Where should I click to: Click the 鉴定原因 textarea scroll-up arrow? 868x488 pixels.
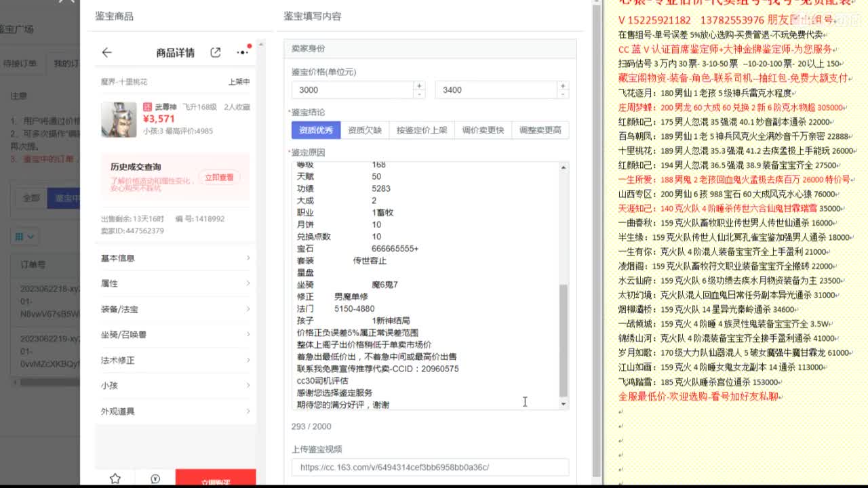click(564, 167)
